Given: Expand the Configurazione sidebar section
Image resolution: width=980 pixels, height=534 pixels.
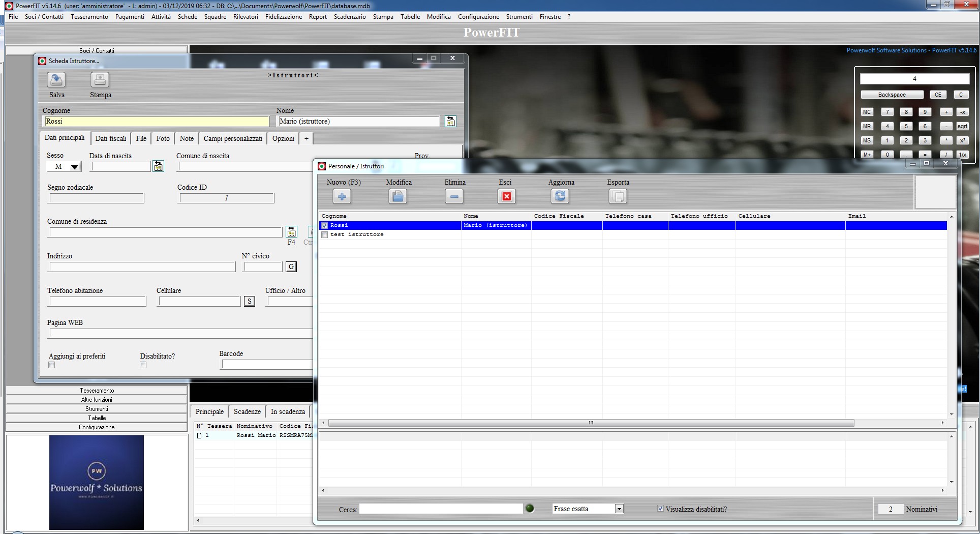Looking at the screenshot, I should pos(97,427).
